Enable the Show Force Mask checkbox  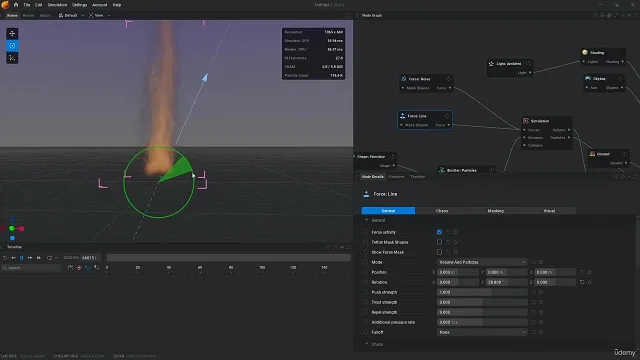coord(439,252)
